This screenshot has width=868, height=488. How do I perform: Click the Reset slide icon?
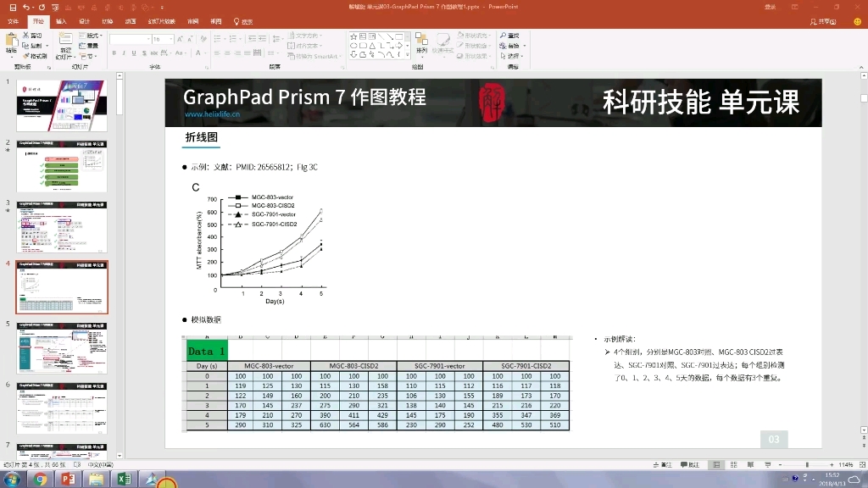82,46
